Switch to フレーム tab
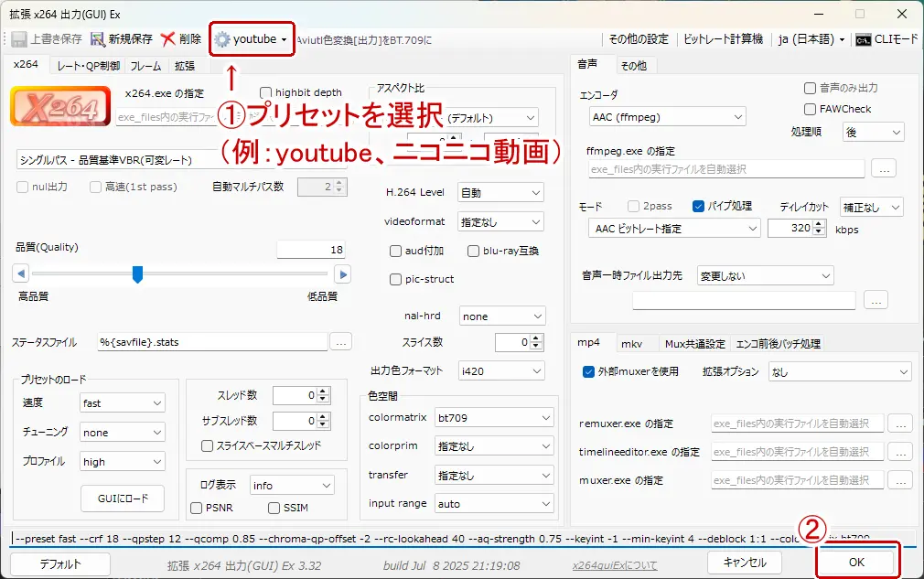Viewport: 924px width, 579px height. [x=145, y=66]
